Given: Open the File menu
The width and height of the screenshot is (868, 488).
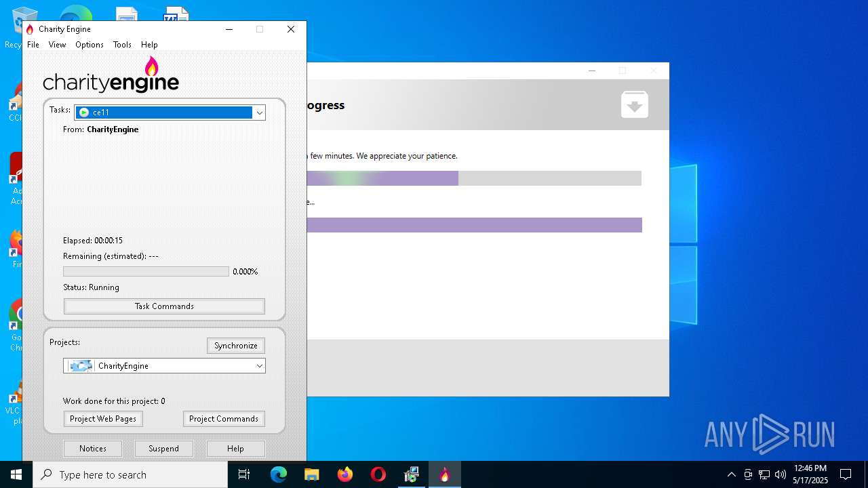Looking at the screenshot, I should [33, 45].
